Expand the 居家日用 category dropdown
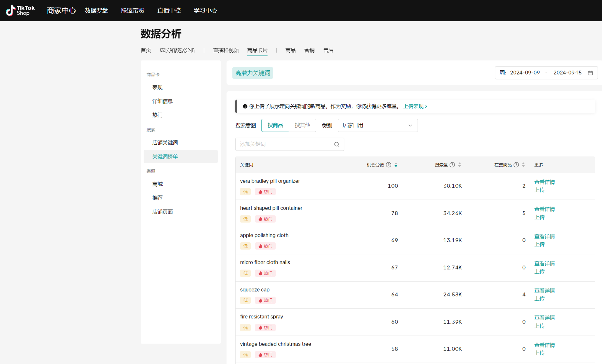Screen dimensions: 602x364 click(377, 126)
